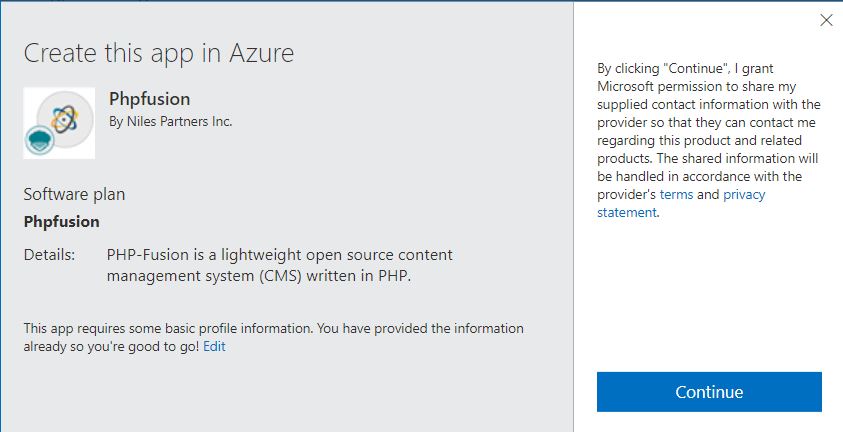Click the empty white area above Continue
843x432 pixels.
point(708,300)
